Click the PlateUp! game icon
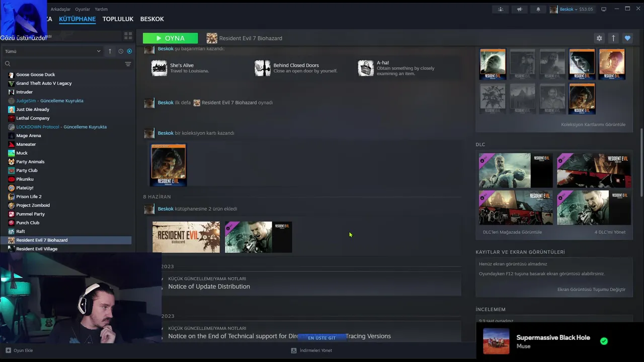The image size is (644, 362). point(12,188)
